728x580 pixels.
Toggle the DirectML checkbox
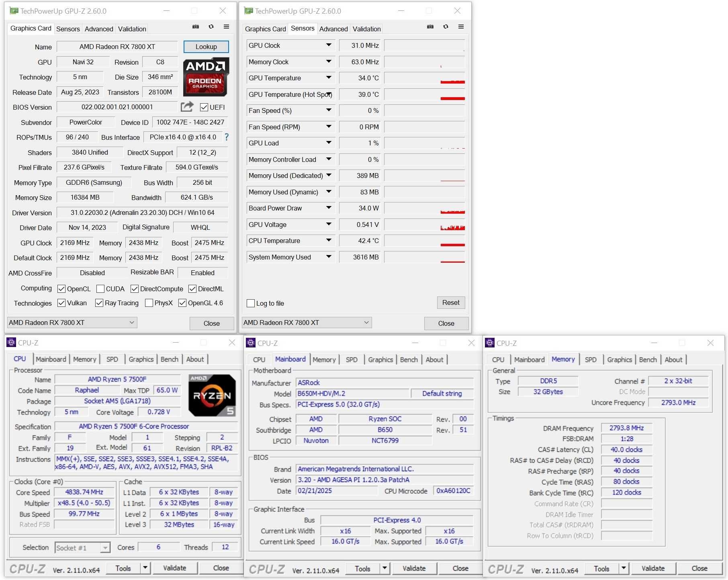[x=192, y=289]
